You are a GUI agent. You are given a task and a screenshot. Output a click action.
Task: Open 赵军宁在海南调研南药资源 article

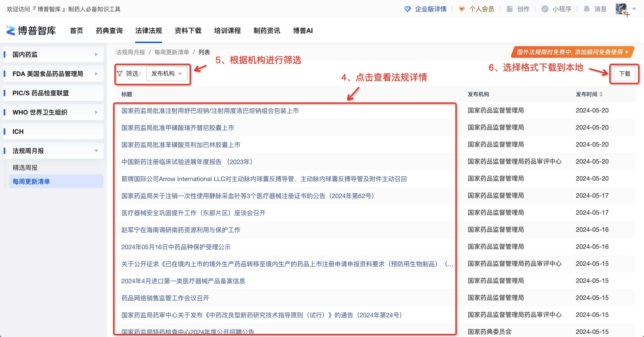click(181, 230)
